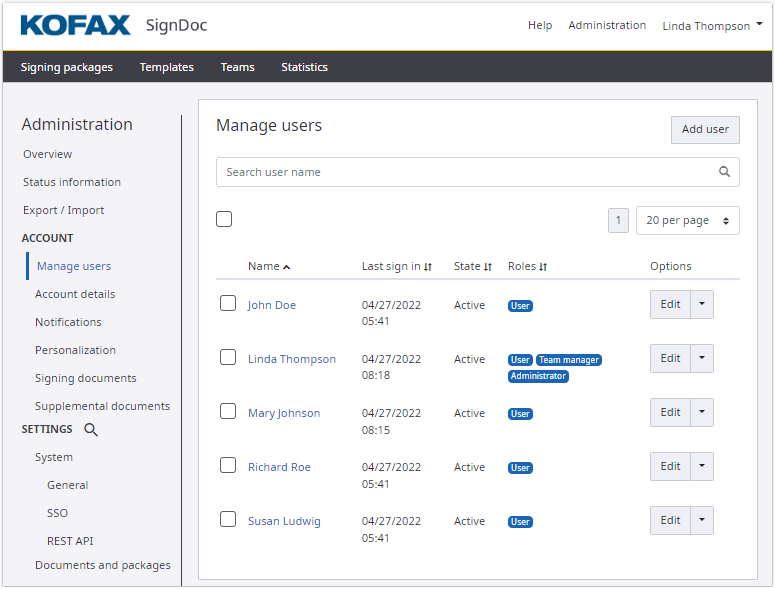Open the 20 per page dropdown

click(687, 220)
